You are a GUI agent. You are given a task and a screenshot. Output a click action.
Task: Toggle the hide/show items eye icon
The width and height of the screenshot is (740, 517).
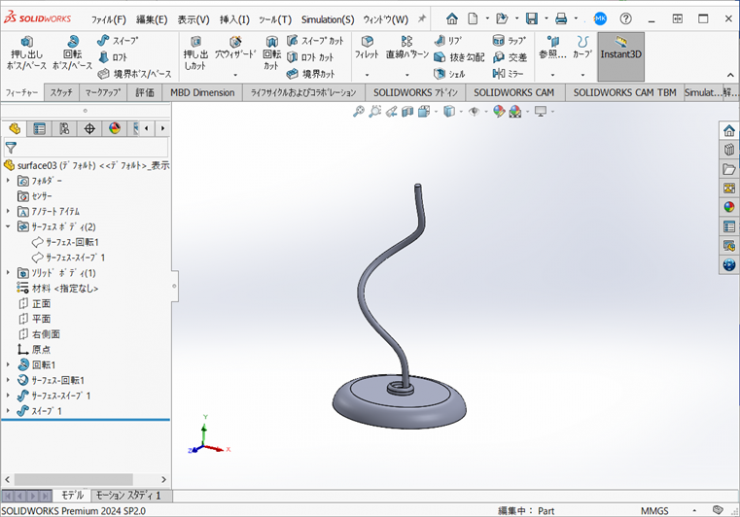tap(474, 112)
